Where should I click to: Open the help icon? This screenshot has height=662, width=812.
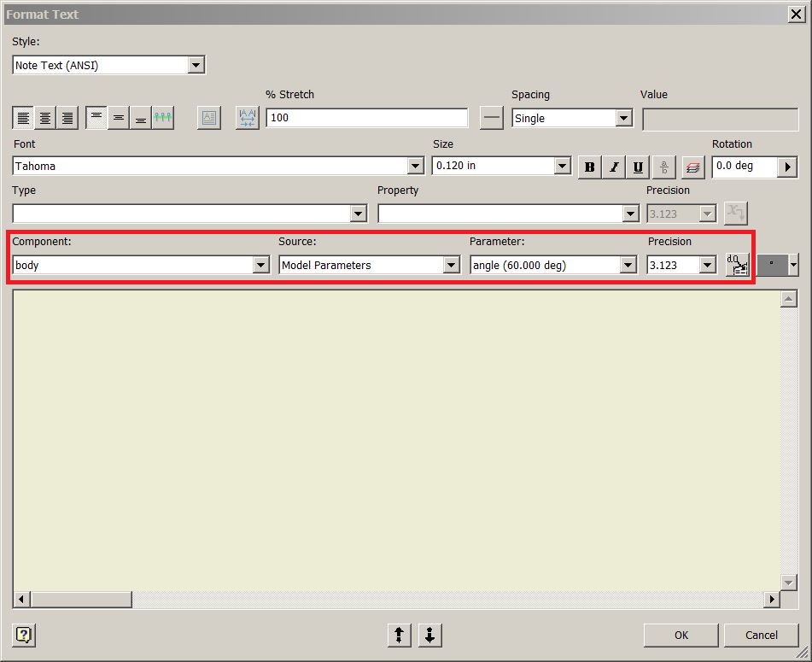[x=24, y=635]
